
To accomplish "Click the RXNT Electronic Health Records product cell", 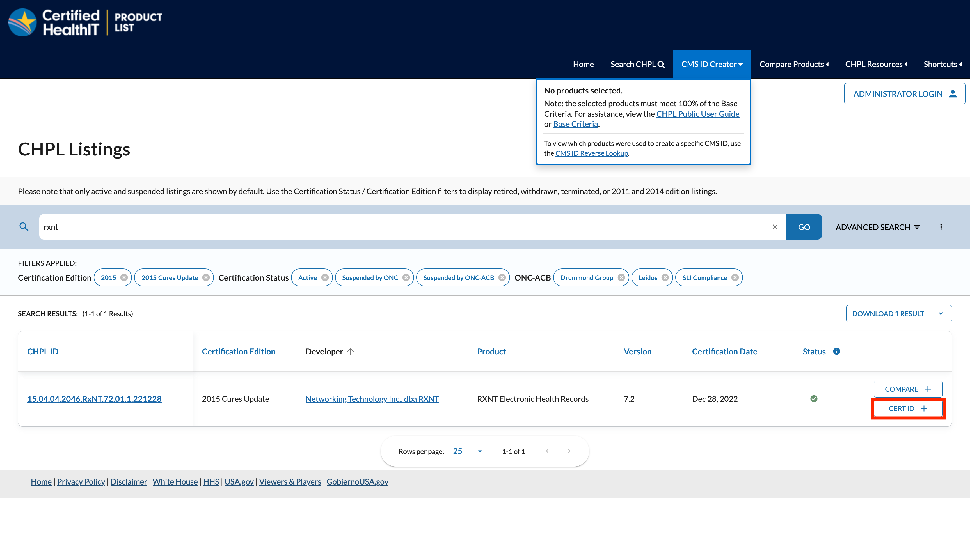I will (x=532, y=399).
